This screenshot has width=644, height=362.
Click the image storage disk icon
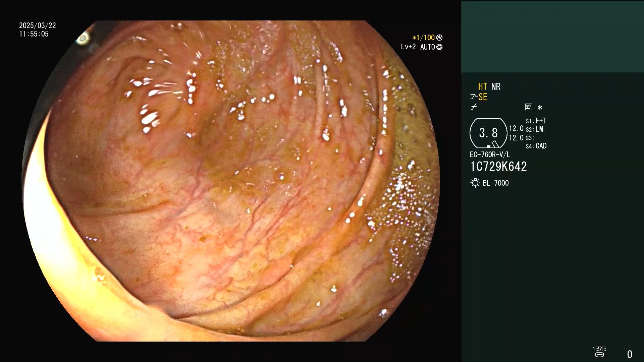coord(599,355)
